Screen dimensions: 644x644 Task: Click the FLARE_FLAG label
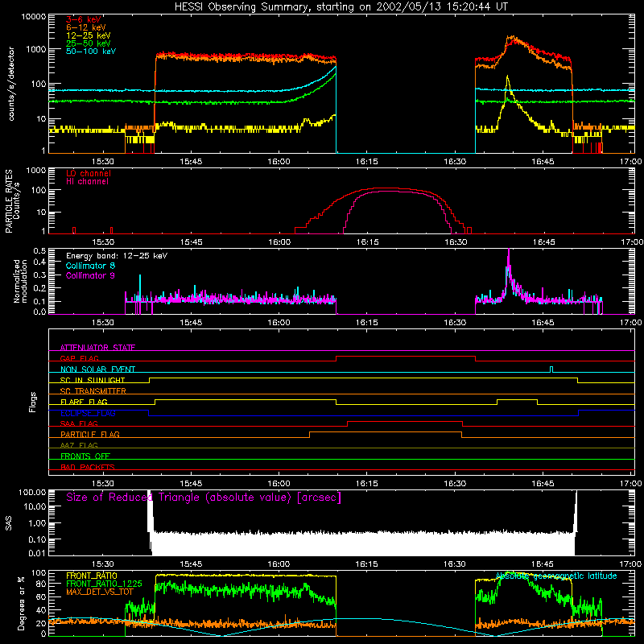[84, 402]
